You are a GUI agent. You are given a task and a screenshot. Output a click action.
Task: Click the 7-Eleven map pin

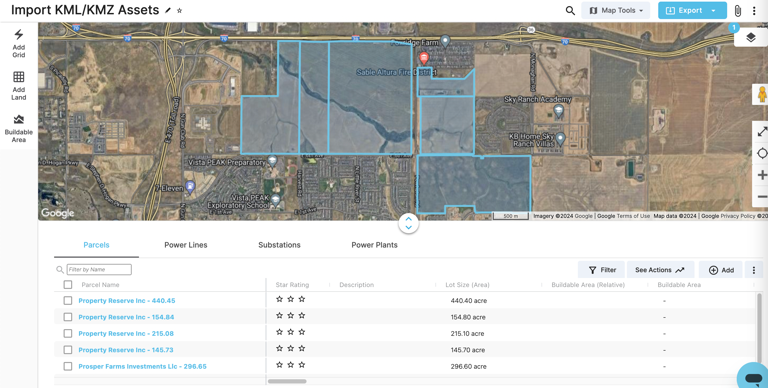coord(190,187)
